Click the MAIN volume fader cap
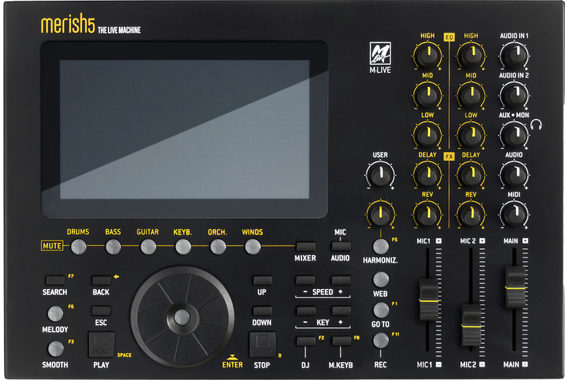This screenshot has height=380, width=567. pyautogui.click(x=515, y=287)
